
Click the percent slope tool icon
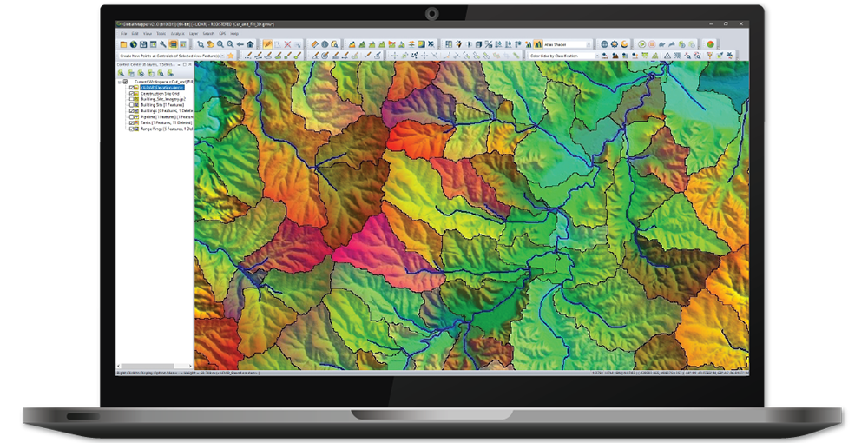(x=488, y=44)
